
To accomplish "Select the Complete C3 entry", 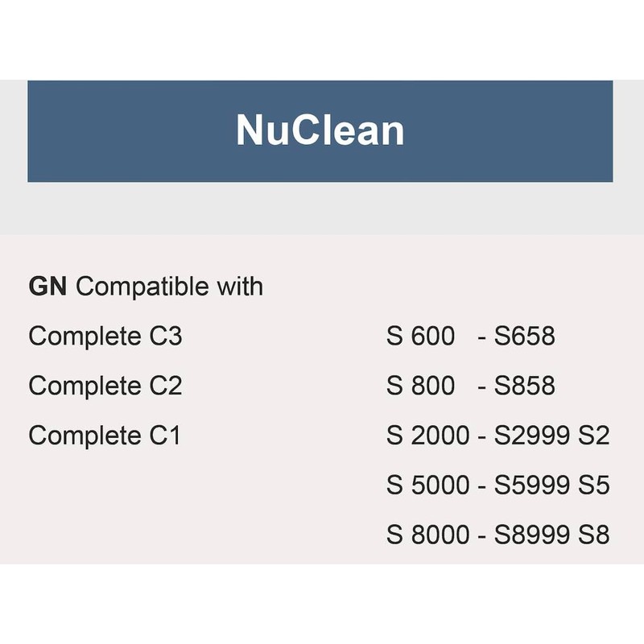I will tap(105, 336).
